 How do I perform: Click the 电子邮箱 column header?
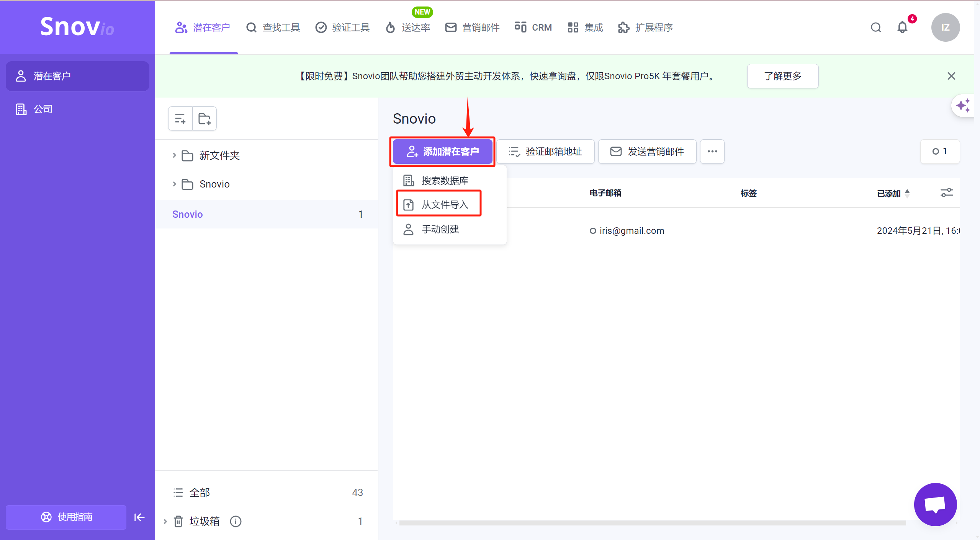tap(605, 193)
